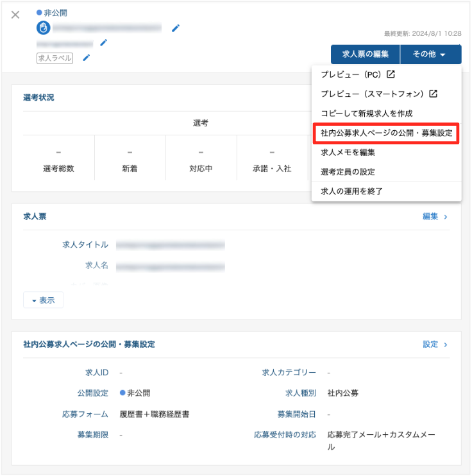This screenshot has width=472, height=476.
Task: Click the 選考総数 count cell
Action: click(x=58, y=158)
